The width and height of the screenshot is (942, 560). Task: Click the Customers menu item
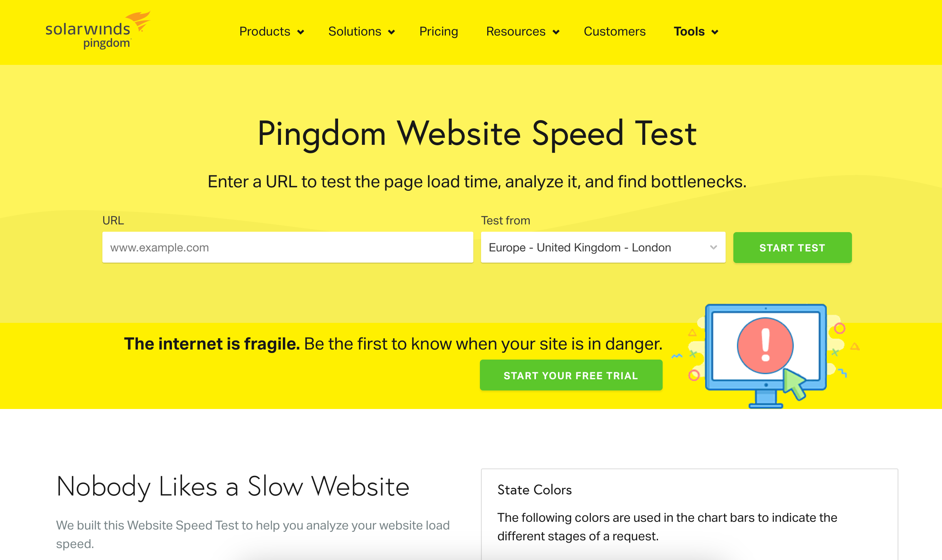pyautogui.click(x=614, y=31)
